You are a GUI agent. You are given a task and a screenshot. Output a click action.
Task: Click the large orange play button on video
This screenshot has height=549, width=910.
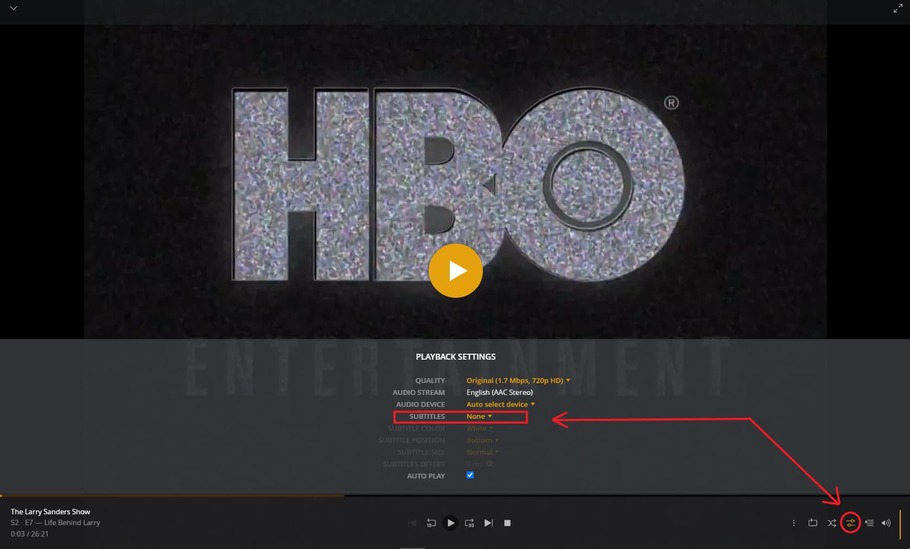[456, 270]
